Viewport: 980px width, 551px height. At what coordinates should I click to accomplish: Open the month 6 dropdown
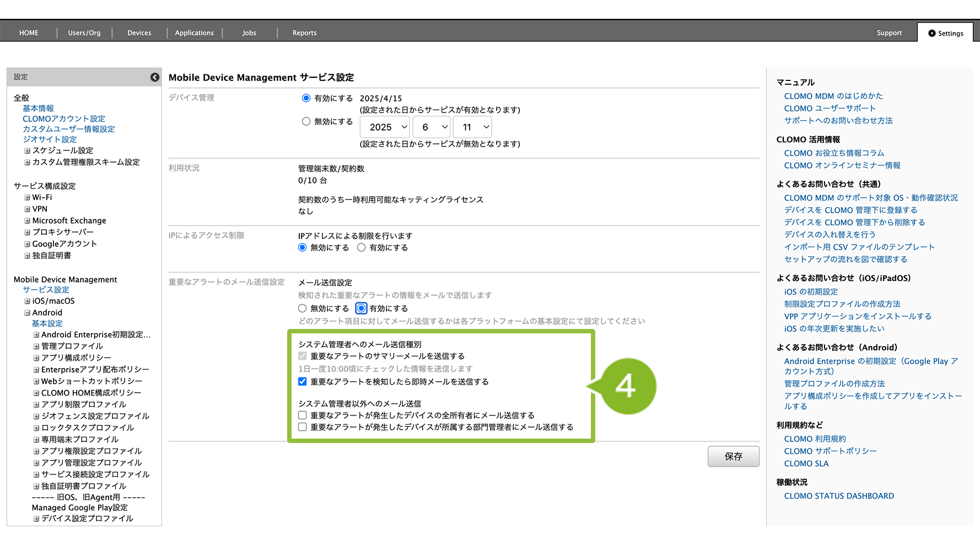tap(432, 127)
